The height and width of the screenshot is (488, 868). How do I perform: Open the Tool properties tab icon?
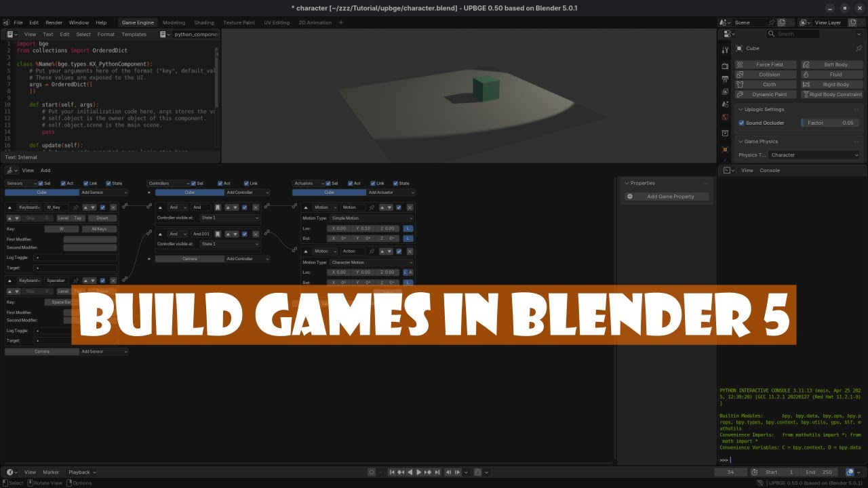[725, 50]
